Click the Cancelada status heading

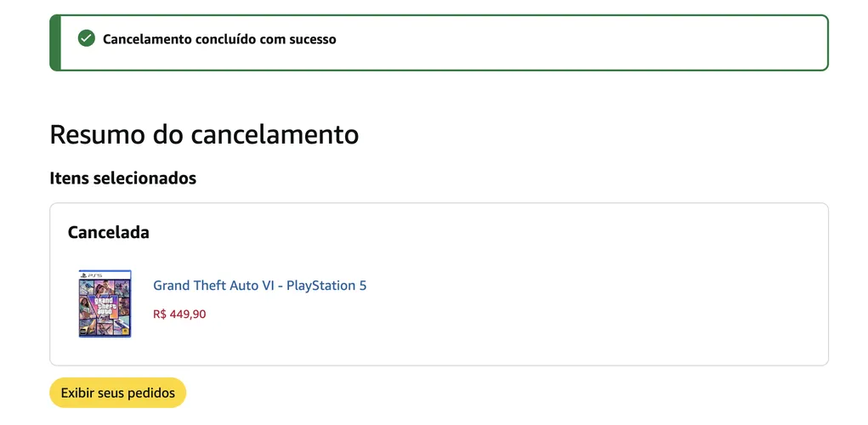click(109, 232)
